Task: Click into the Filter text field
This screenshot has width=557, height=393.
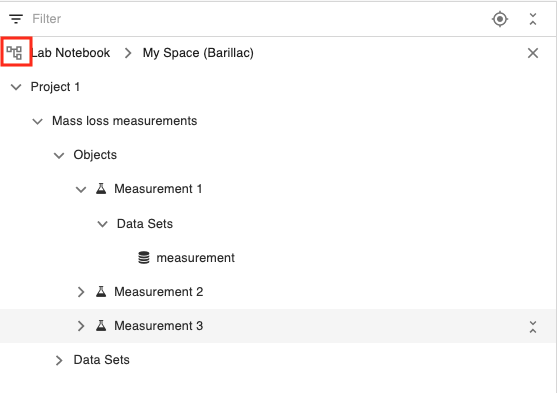Action: (x=256, y=19)
